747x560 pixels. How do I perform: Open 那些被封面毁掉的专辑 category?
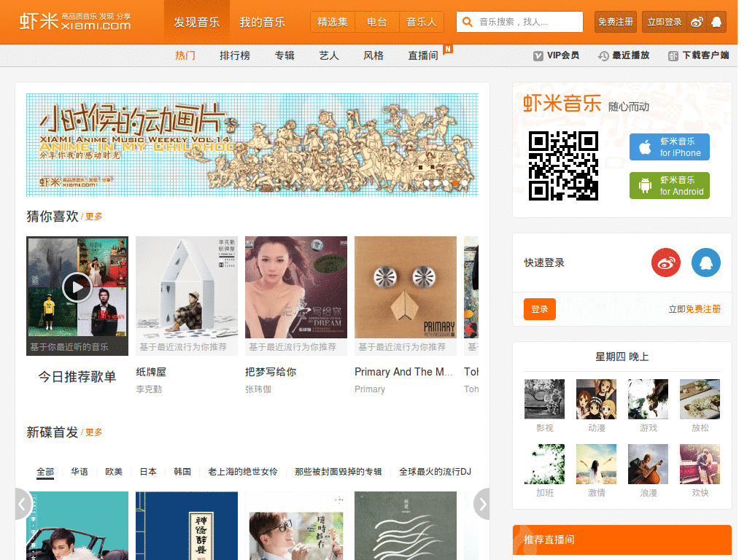338,472
